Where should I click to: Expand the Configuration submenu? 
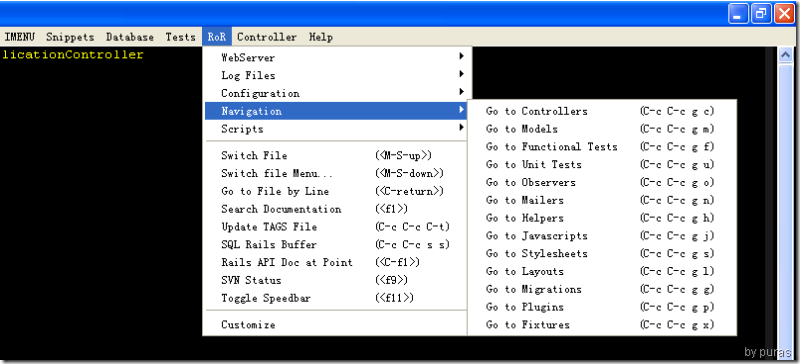(x=336, y=93)
